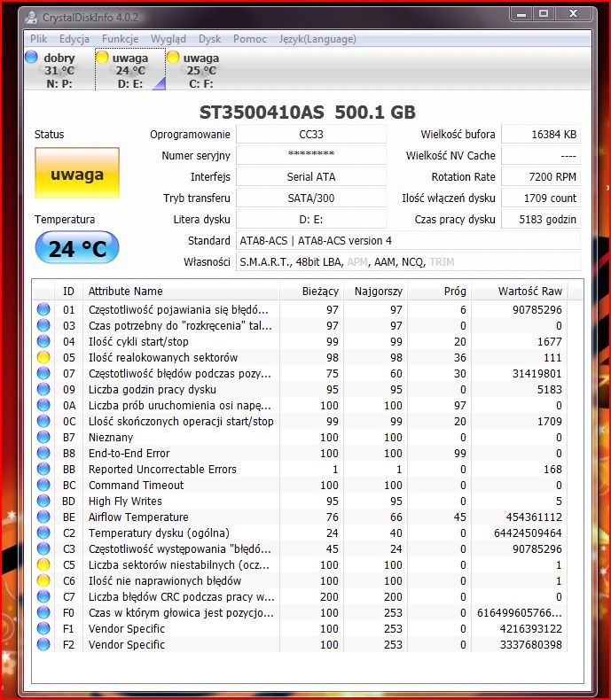
Task: Click the blue status icon of attribute BE
Action: (43, 517)
